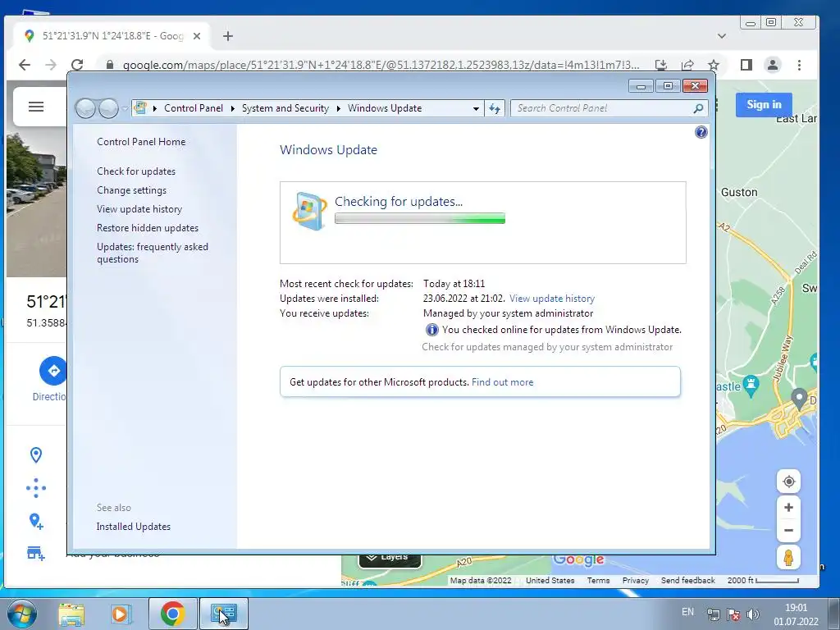Click the Chrome install app icon

coord(661,65)
